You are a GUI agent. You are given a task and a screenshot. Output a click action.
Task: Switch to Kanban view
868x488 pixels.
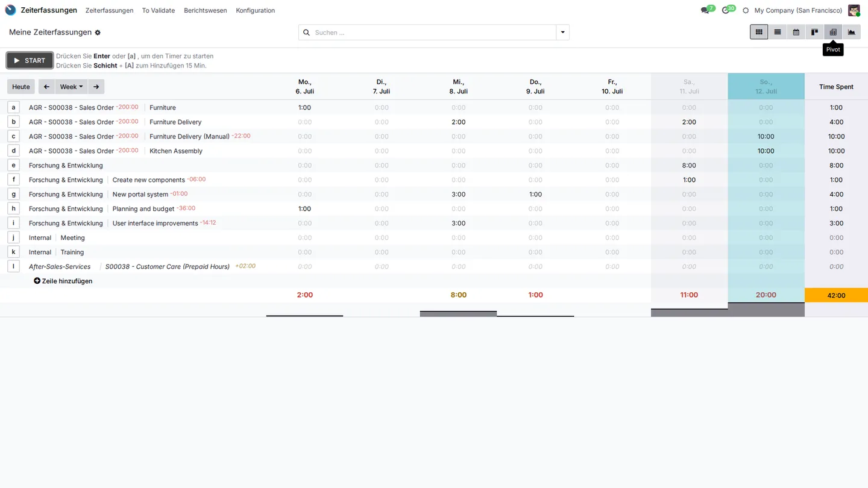click(x=814, y=32)
